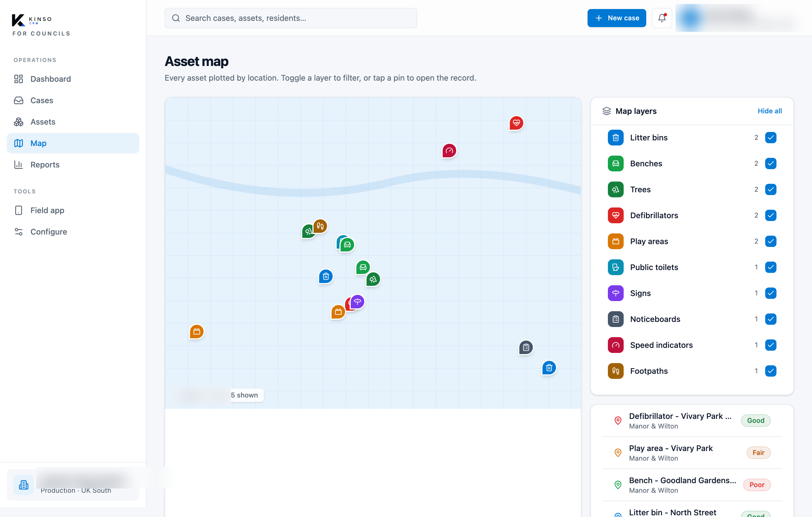Open the Configure settings page

(73, 232)
